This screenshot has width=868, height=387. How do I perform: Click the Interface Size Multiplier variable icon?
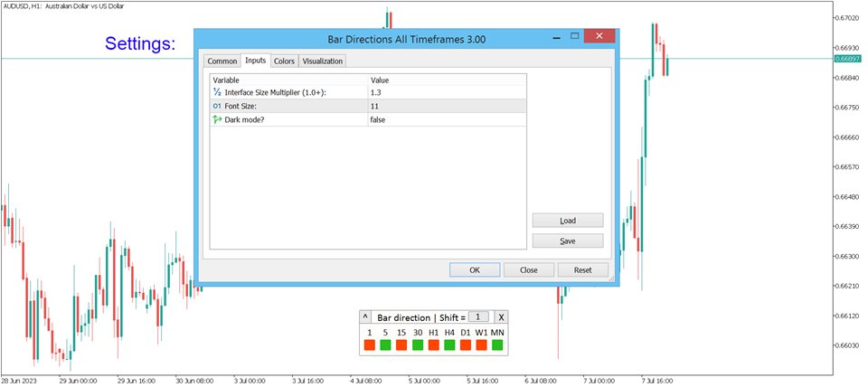pyautogui.click(x=217, y=92)
